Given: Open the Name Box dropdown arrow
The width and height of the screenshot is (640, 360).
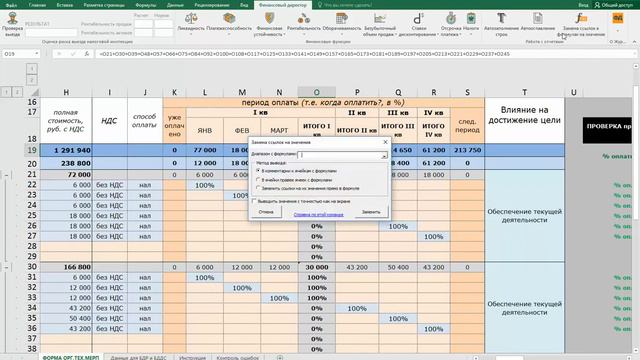Looking at the screenshot, I should pos(36,54).
